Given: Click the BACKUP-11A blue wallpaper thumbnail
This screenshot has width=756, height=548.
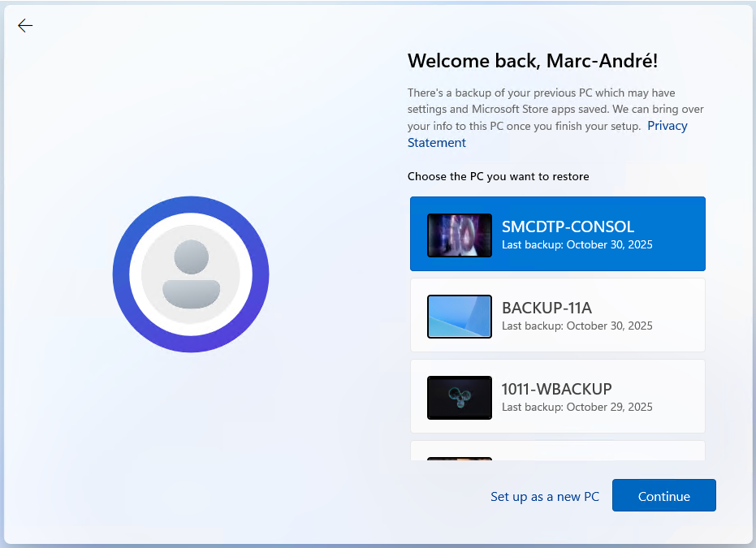Looking at the screenshot, I should [460, 317].
